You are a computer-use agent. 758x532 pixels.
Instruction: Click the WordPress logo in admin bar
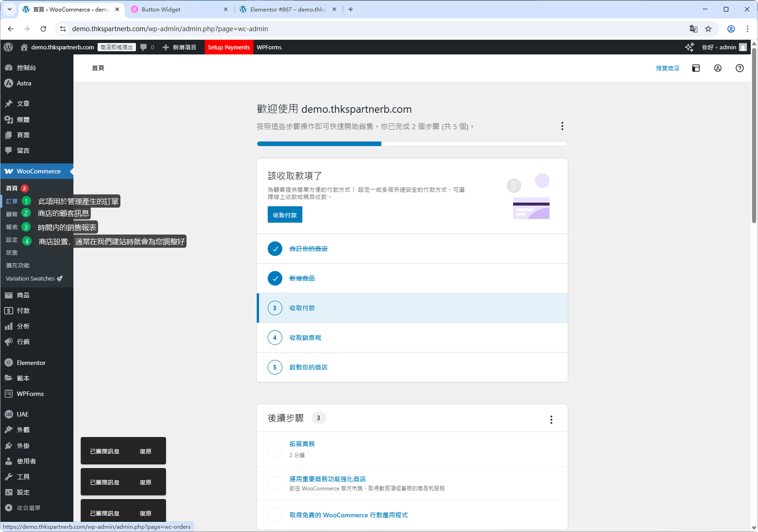point(8,47)
